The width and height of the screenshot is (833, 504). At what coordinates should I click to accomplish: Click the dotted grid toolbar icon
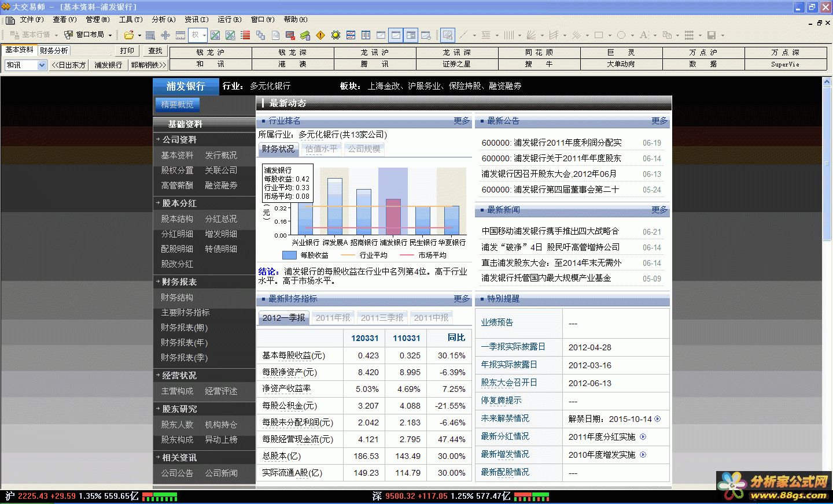coord(689,35)
